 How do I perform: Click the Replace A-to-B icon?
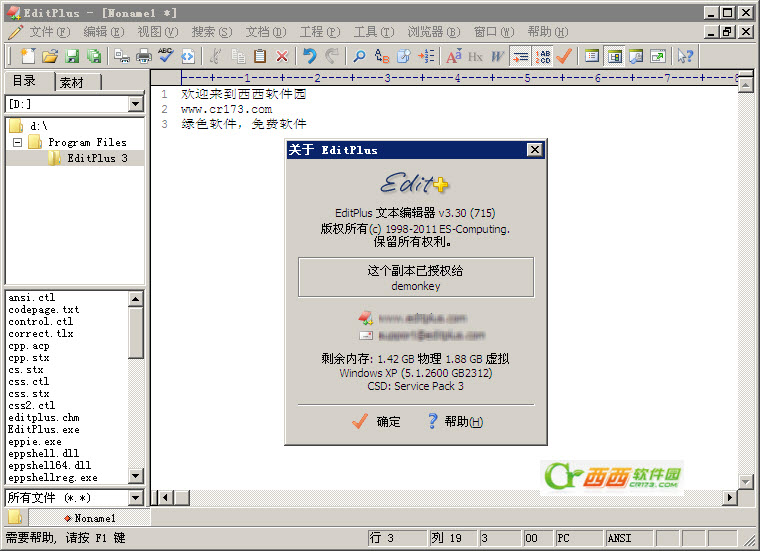point(382,56)
